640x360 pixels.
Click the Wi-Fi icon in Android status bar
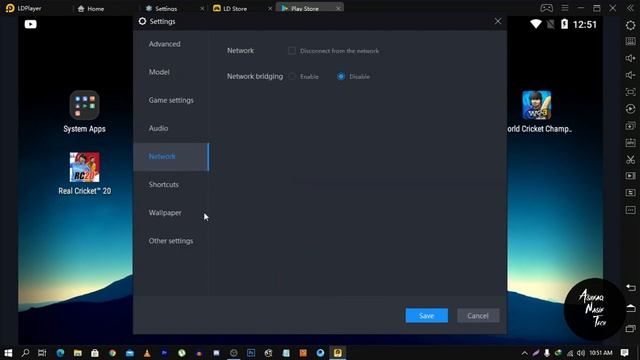(536, 24)
